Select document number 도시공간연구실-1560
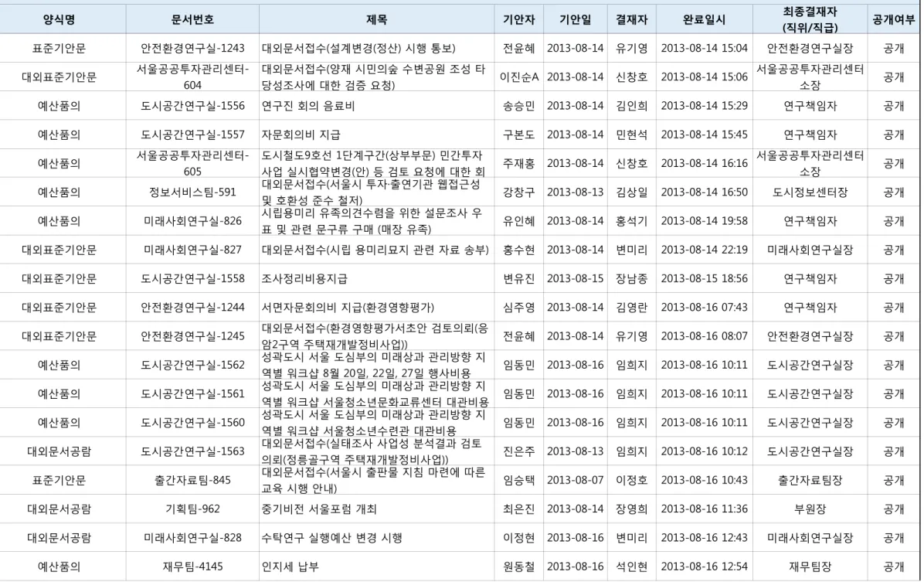Viewport: 924px width, 582px height. pos(192,423)
